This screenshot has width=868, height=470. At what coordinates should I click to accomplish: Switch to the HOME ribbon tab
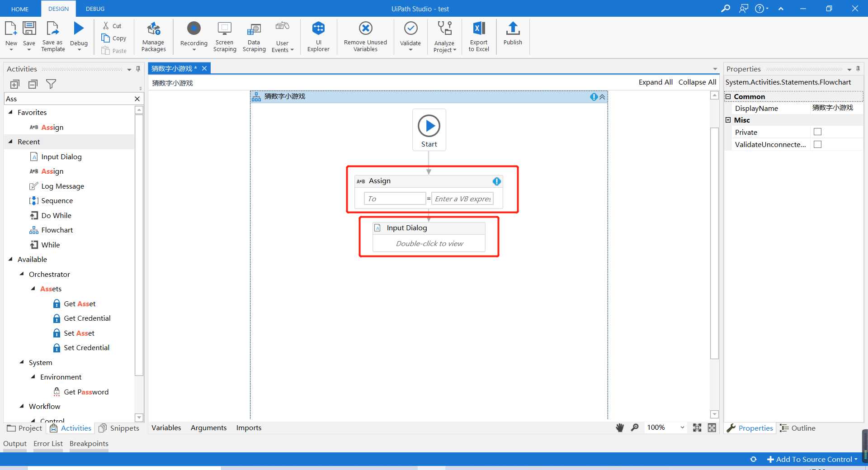point(20,9)
